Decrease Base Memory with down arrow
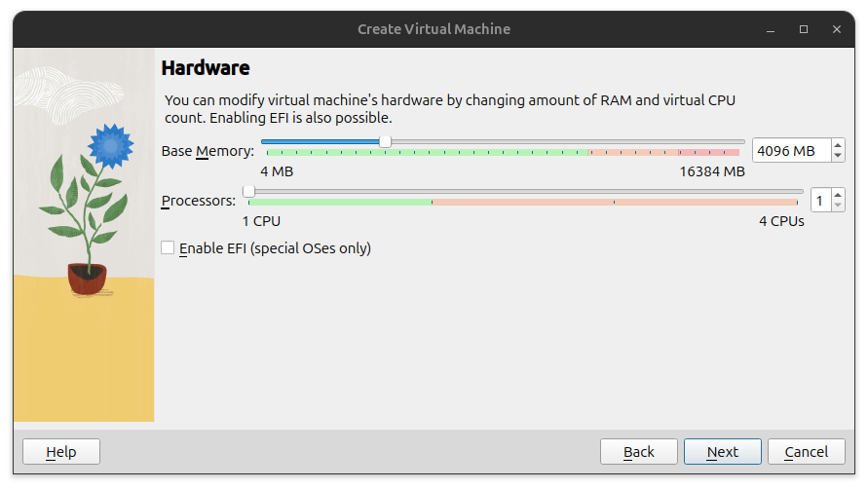Screen dimensions: 868x490 [x=838, y=156]
